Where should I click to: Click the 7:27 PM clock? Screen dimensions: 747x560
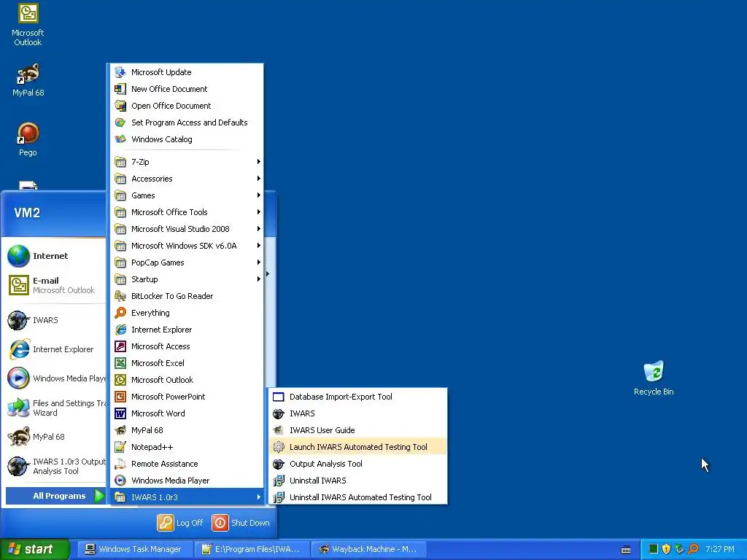coord(720,549)
